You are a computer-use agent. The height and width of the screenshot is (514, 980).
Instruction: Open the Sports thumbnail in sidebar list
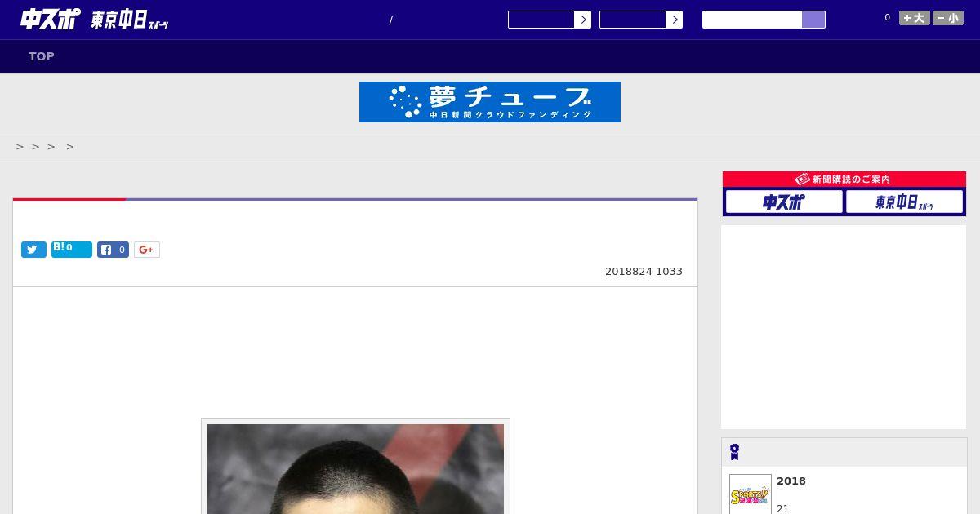click(x=751, y=494)
